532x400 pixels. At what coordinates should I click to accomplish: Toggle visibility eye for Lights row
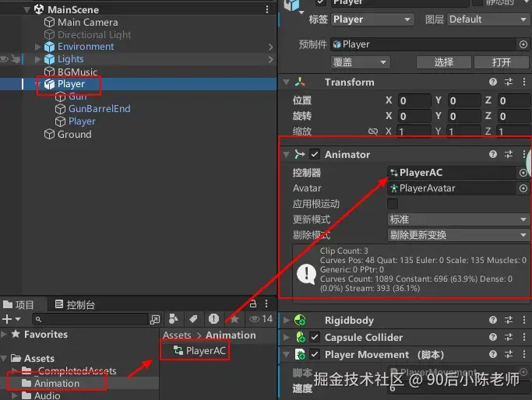coord(4,59)
